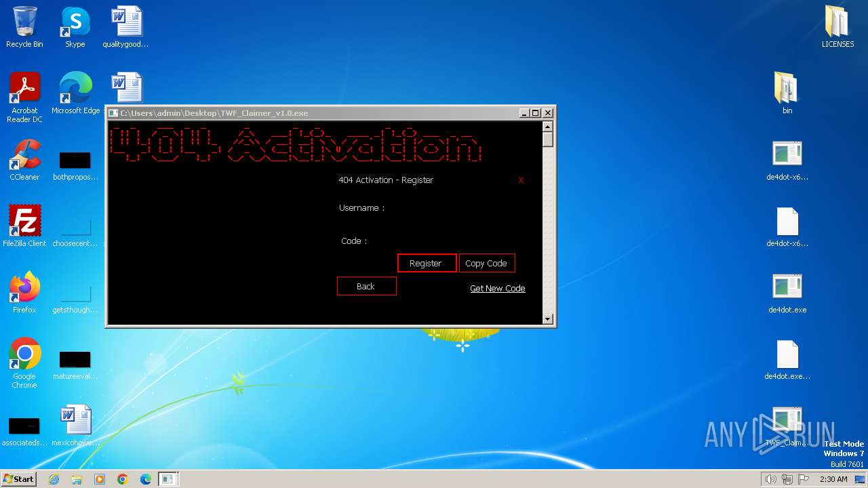The height and width of the screenshot is (488, 868).
Task: Click the console scrollbar up arrow
Action: (548, 126)
